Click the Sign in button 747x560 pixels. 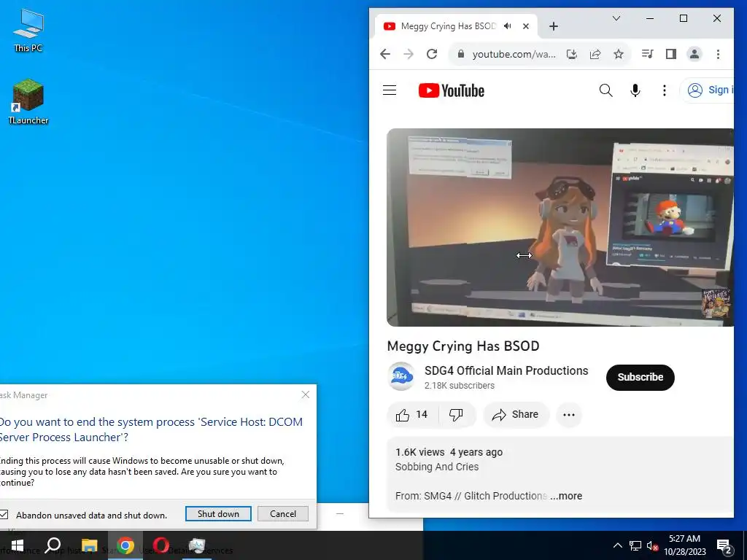(x=706, y=90)
